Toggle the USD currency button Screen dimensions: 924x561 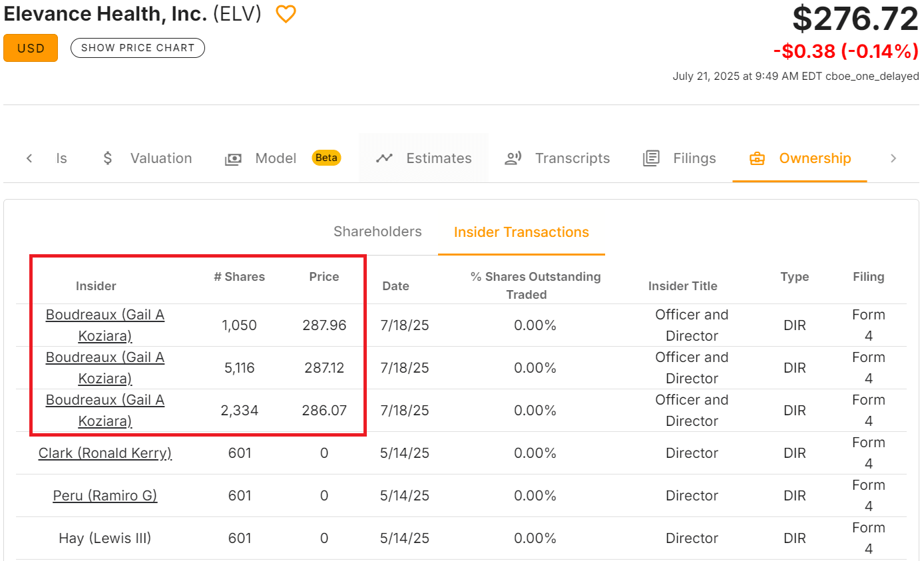pos(31,48)
